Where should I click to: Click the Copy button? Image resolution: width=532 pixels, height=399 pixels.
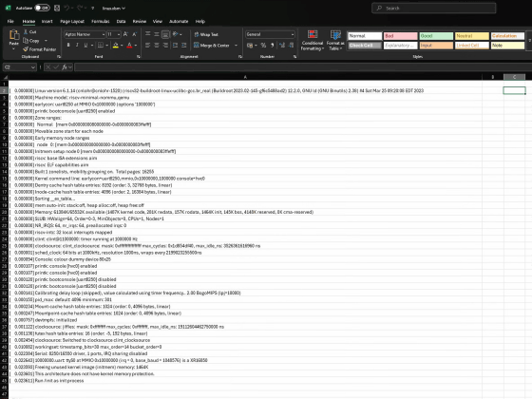[x=31, y=41]
